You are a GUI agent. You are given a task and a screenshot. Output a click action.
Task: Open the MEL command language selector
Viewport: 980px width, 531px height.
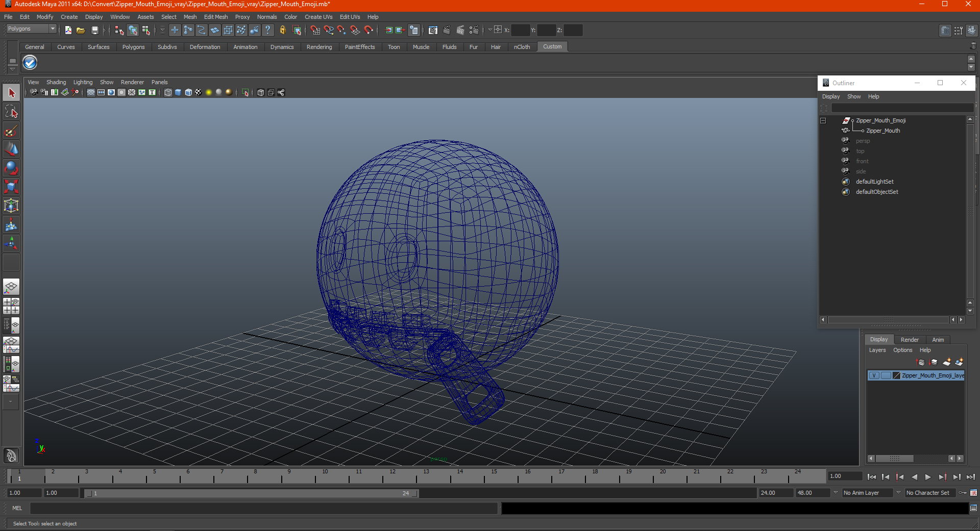(17, 508)
